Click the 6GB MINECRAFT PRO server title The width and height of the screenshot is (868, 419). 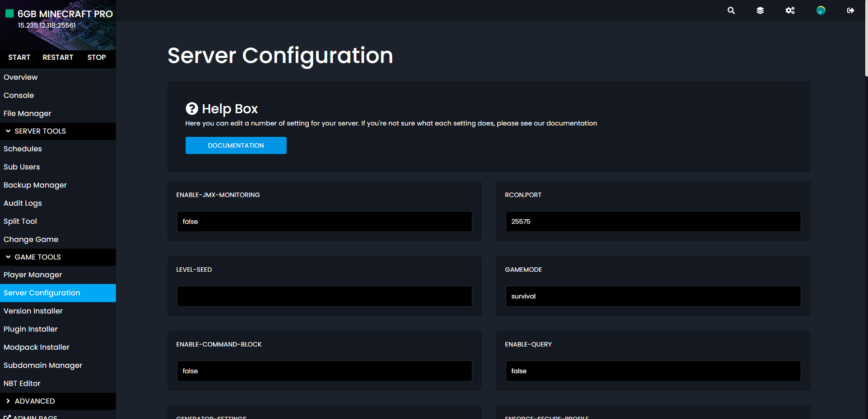coord(65,14)
